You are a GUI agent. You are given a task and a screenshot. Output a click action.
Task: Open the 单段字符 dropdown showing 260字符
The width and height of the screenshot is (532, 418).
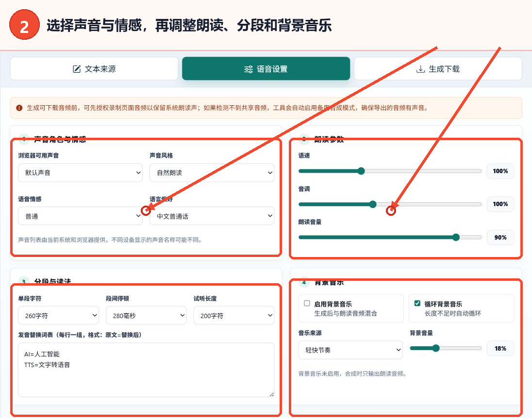point(58,316)
